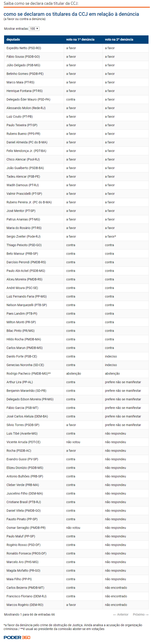Click the Delegado Éder Mauro (PSD-PA) row
Viewport: 151px width, 644px height.
[x=76, y=99]
